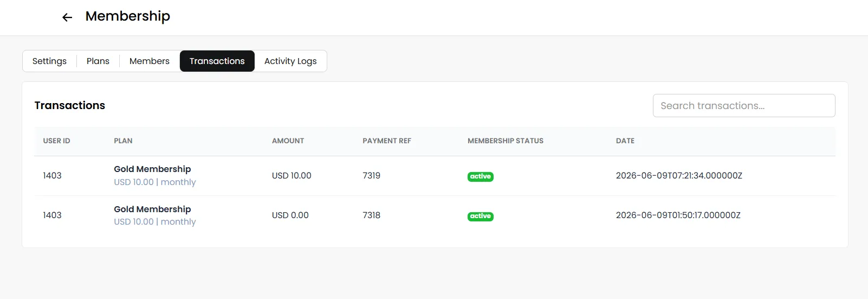This screenshot has width=868, height=299.
Task: Click the back arrow beside Membership
Action: pos(67,17)
